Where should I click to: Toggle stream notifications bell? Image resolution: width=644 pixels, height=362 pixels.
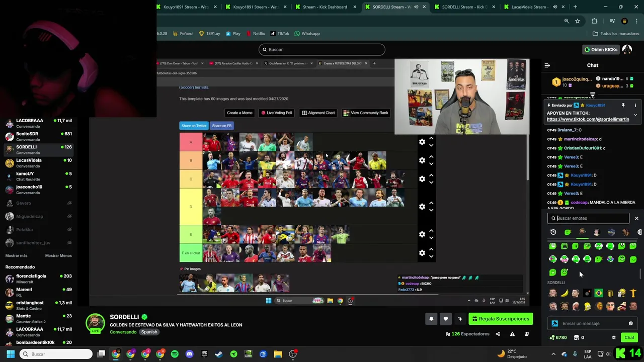pyautogui.click(x=431, y=319)
